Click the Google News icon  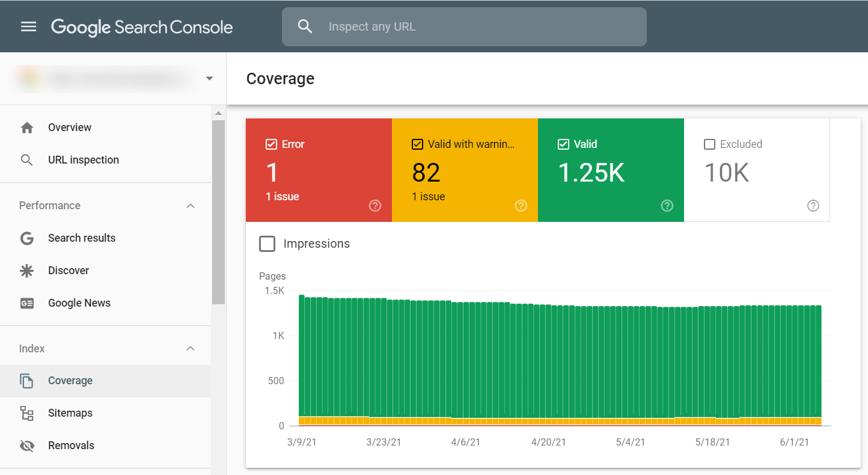(26, 303)
